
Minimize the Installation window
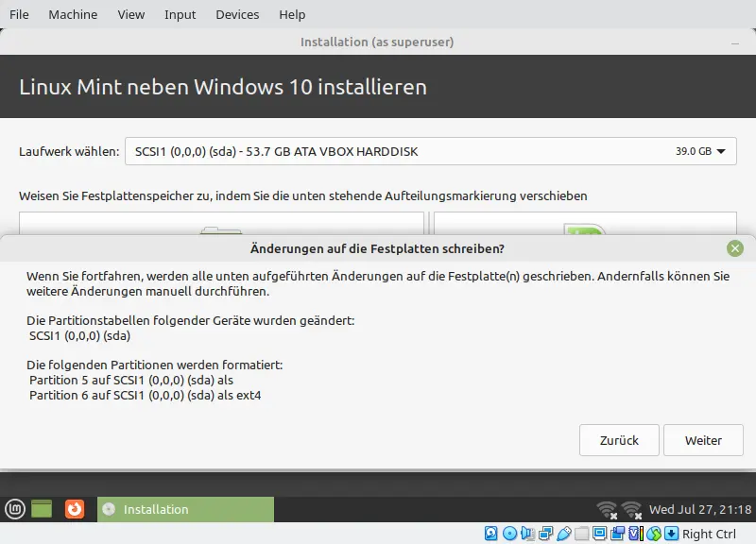point(735,43)
